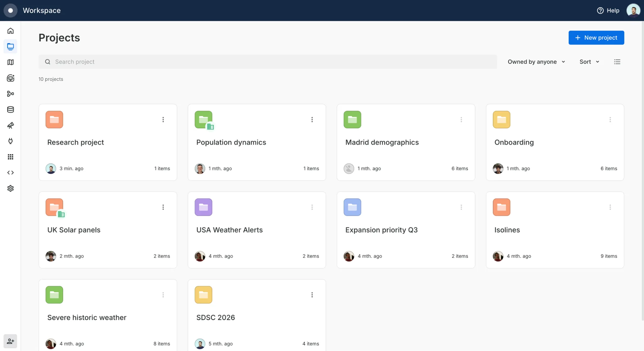Click the '9 items' text on Isolines
This screenshot has width=644, height=351.
pos(609,256)
